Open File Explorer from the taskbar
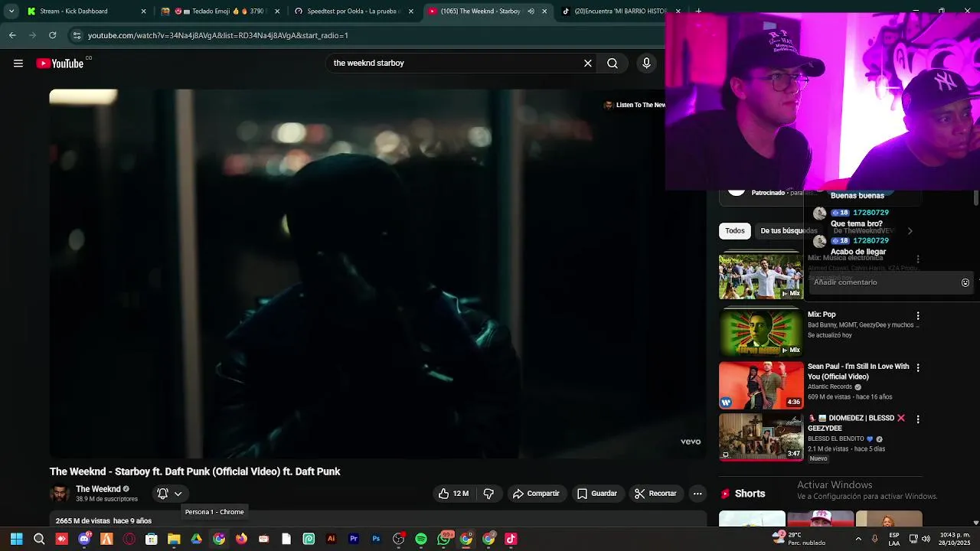 pos(174,539)
